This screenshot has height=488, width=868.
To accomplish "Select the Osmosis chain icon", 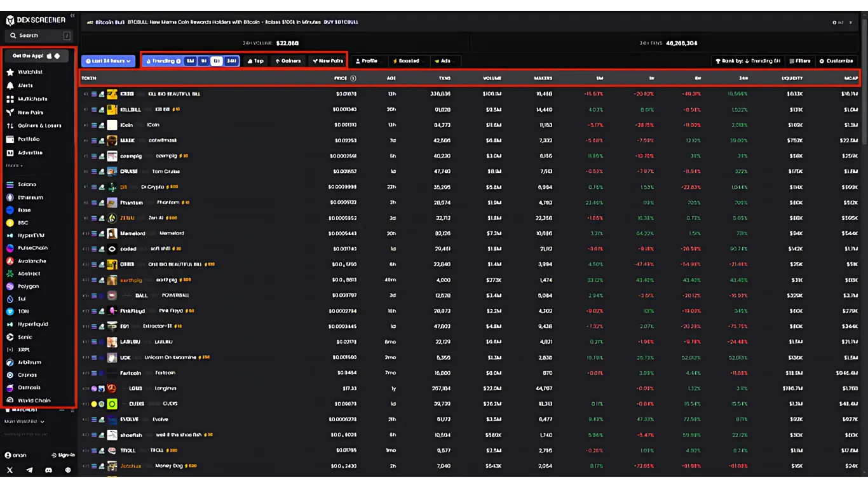I will (10, 388).
